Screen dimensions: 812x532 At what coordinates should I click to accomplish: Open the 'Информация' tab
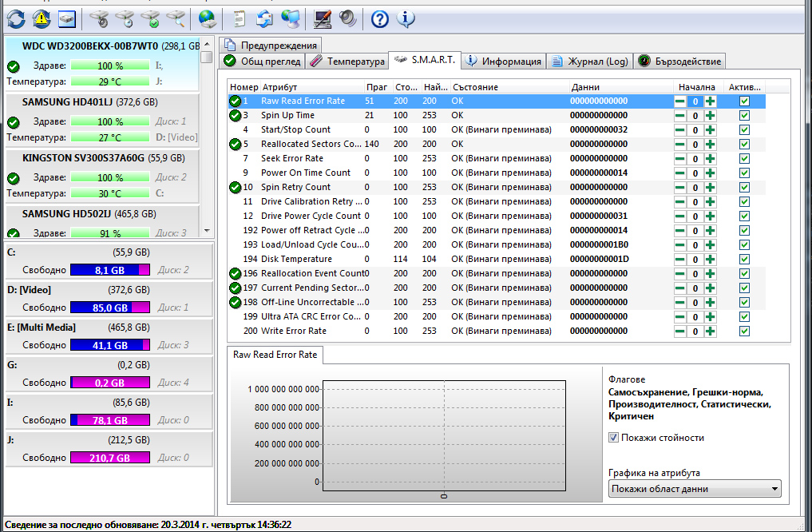tap(503, 62)
